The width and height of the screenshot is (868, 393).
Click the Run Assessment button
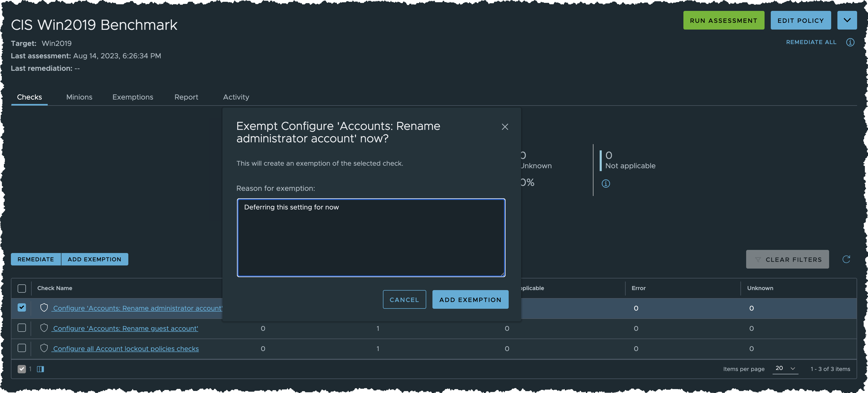pyautogui.click(x=723, y=20)
